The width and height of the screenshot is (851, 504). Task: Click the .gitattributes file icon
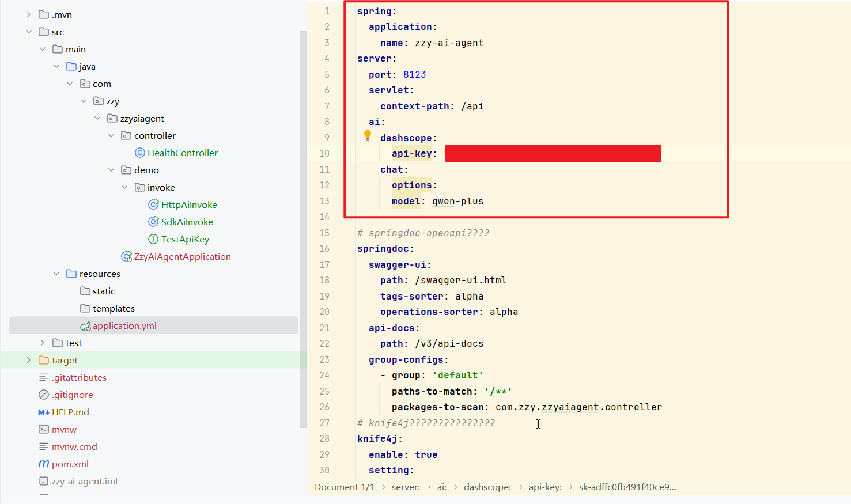click(x=44, y=377)
